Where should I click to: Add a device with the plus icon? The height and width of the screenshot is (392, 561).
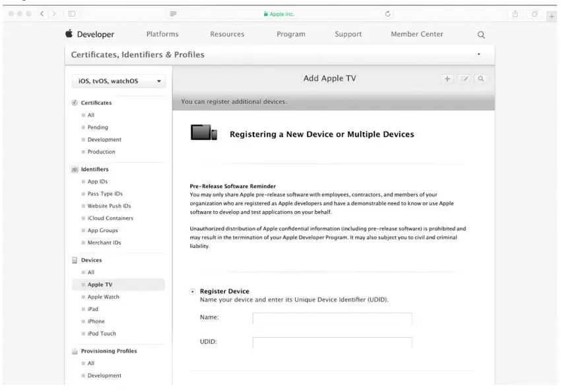(447, 79)
